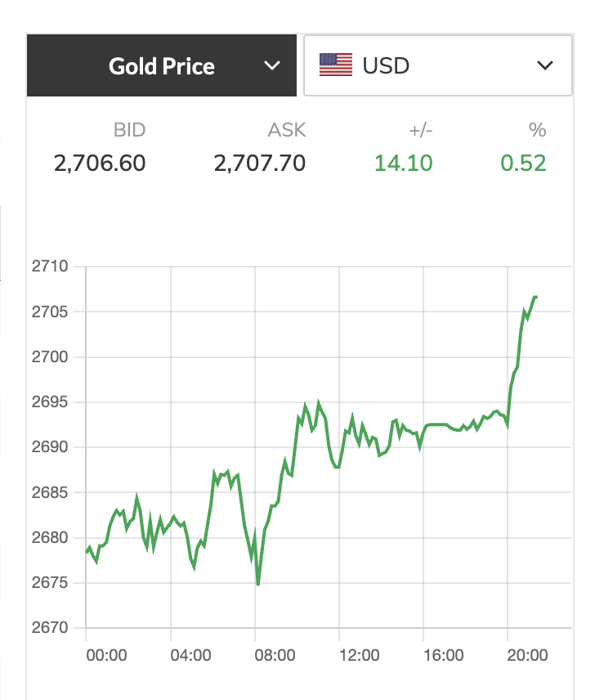Click the ASK column label
Image resolution: width=613 pixels, height=700 pixels.
(287, 130)
